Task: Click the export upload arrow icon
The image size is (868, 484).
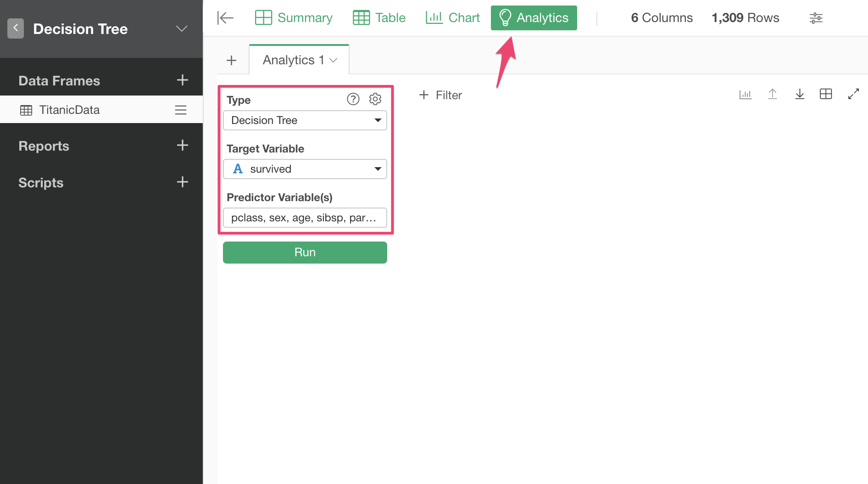Action: (x=773, y=95)
